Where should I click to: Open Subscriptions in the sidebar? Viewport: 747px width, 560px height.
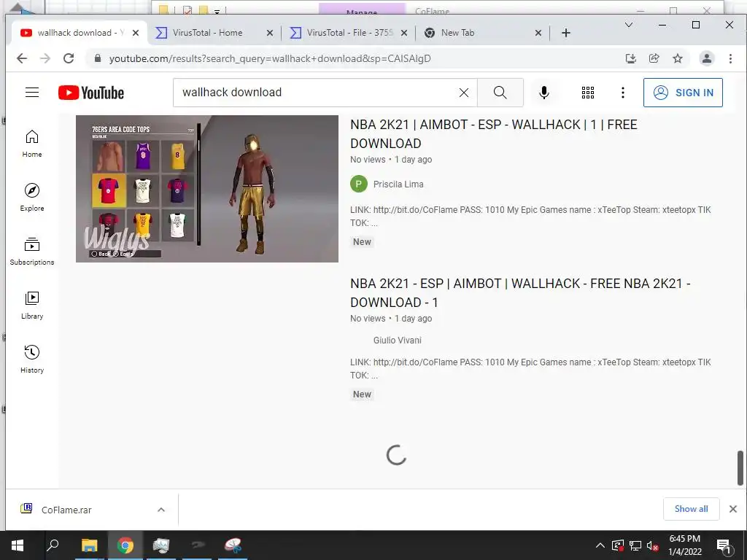32,252
